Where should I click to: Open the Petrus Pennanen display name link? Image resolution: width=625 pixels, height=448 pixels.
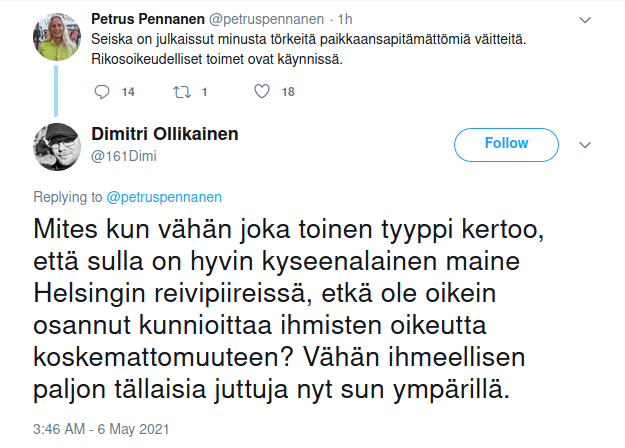(x=148, y=18)
